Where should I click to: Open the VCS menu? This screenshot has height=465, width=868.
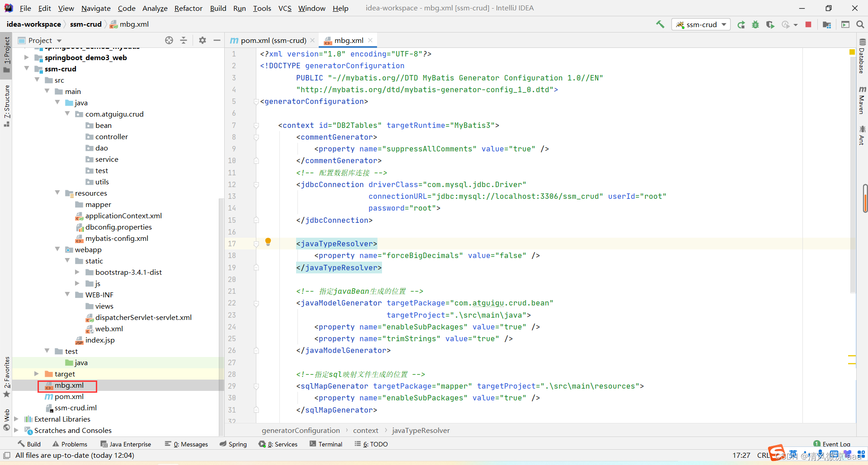point(285,8)
